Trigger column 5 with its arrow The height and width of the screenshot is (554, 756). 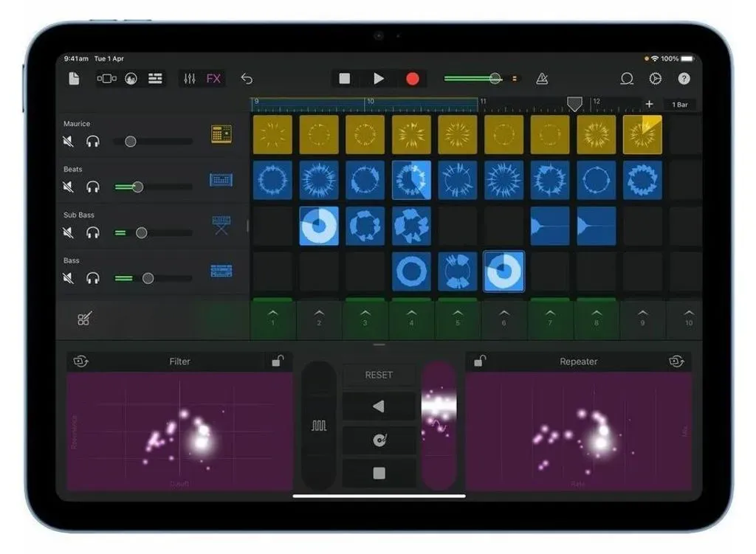point(458,318)
